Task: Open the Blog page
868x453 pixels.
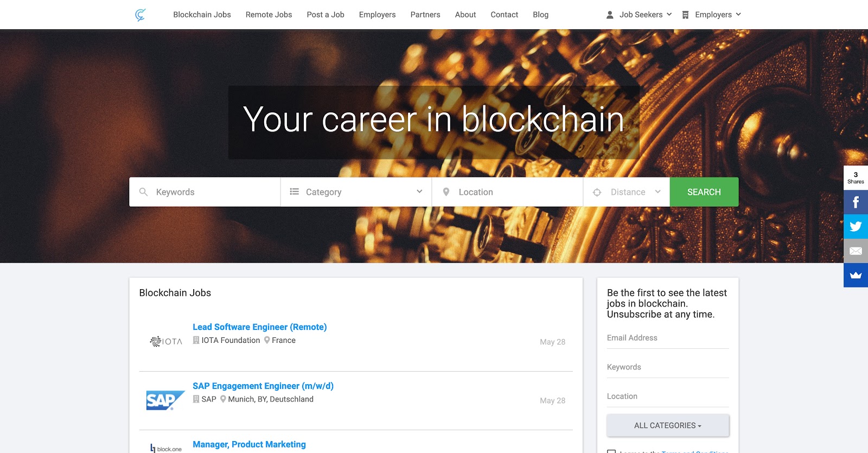Action: (540, 15)
